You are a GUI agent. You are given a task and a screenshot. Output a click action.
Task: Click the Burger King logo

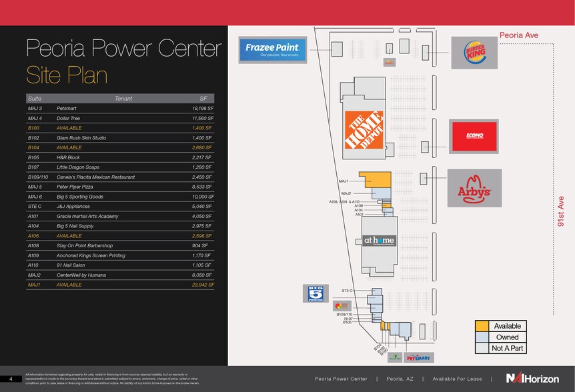click(474, 53)
